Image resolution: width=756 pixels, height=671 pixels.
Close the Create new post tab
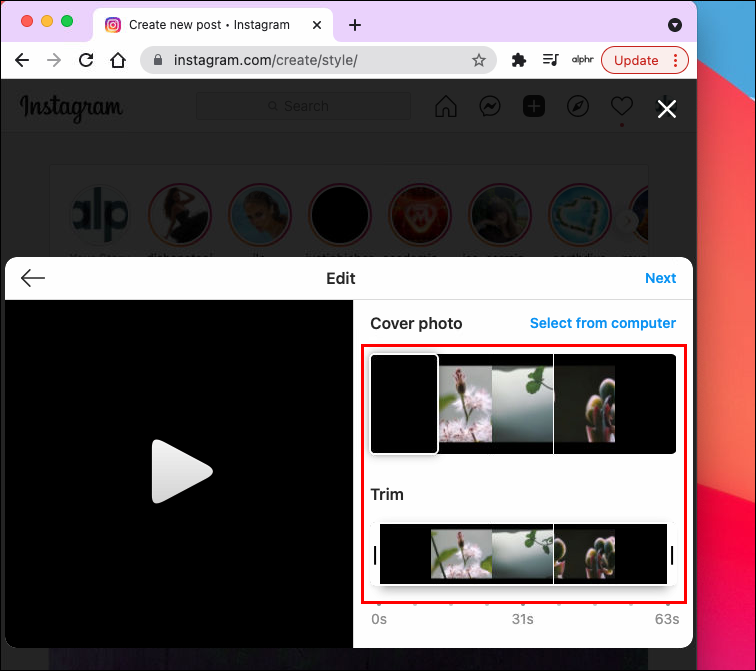tap(317, 25)
